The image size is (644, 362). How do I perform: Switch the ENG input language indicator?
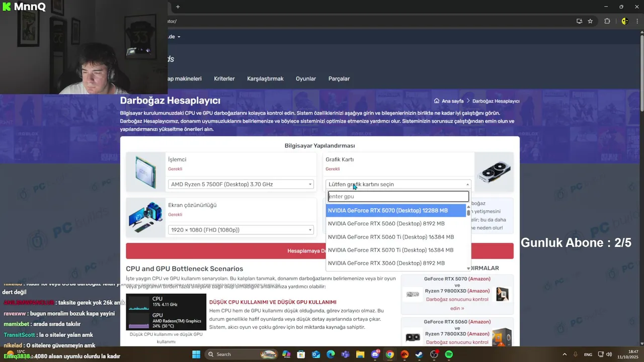588,354
